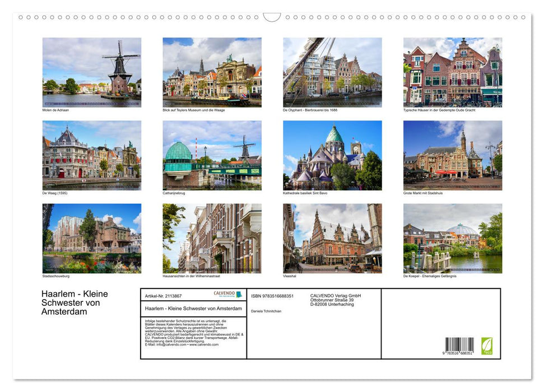The width and height of the screenshot is (544, 392).
Task: Select the Molen de Adriaan windmill photo
Action: (x=91, y=71)
